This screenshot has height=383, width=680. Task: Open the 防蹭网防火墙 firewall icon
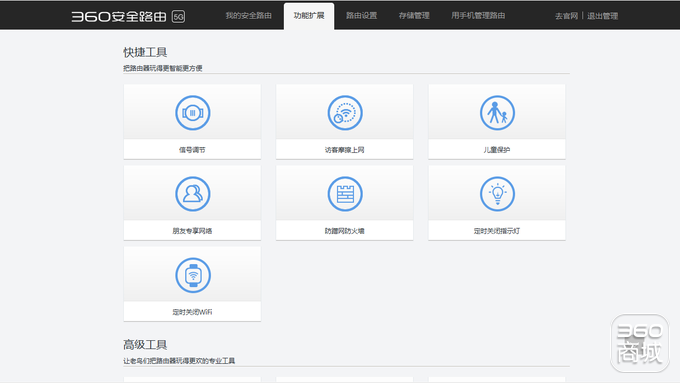coord(345,194)
